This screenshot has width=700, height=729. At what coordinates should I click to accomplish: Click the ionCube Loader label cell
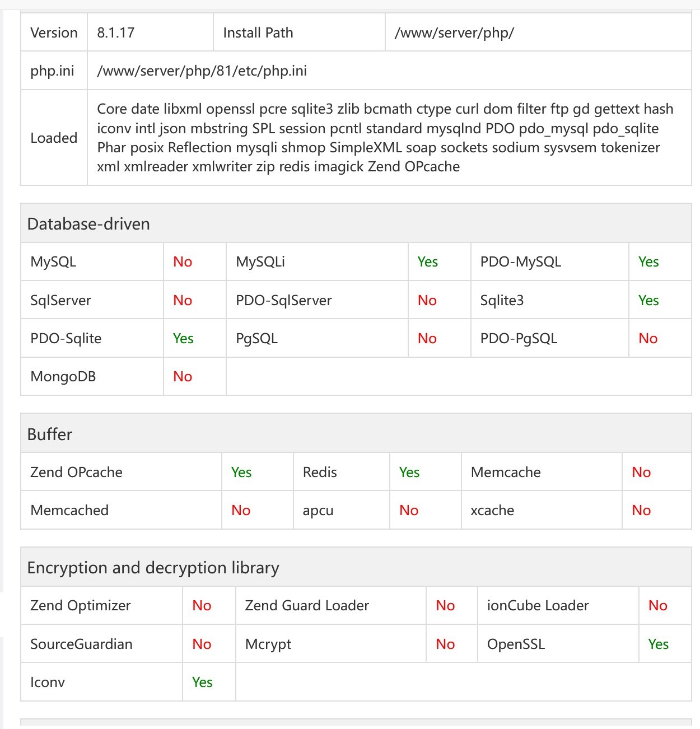click(x=538, y=606)
